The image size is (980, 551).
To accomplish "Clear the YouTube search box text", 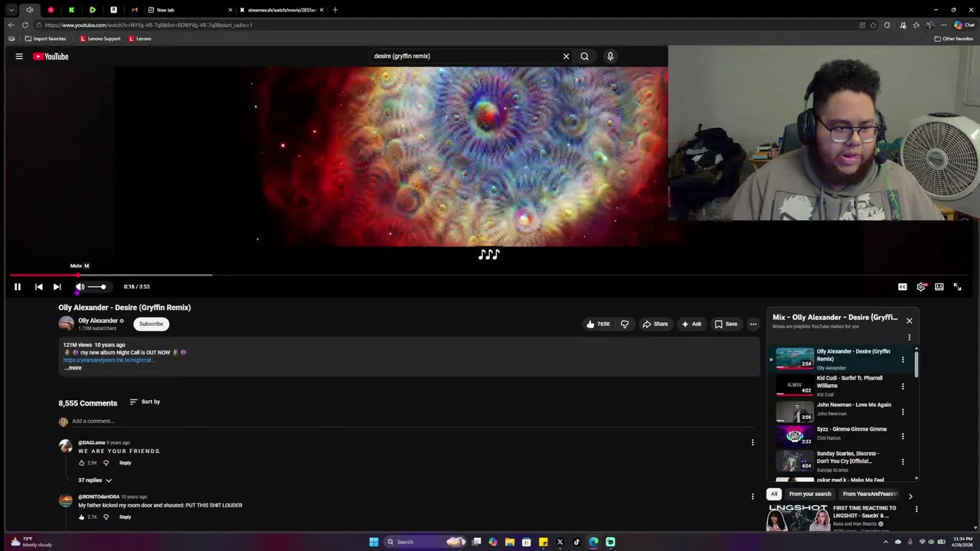I will pyautogui.click(x=567, y=56).
